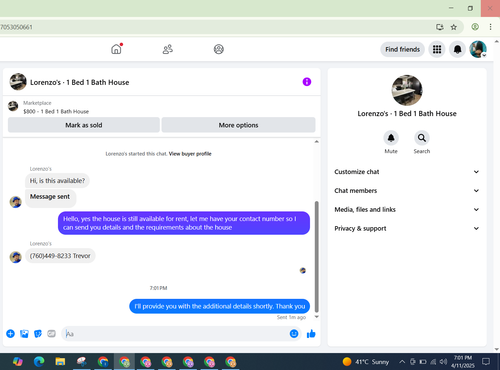Viewport: 500px width, 370px height.
Task: Click the "I'll provide you with the additional details" message
Action: 220,306
